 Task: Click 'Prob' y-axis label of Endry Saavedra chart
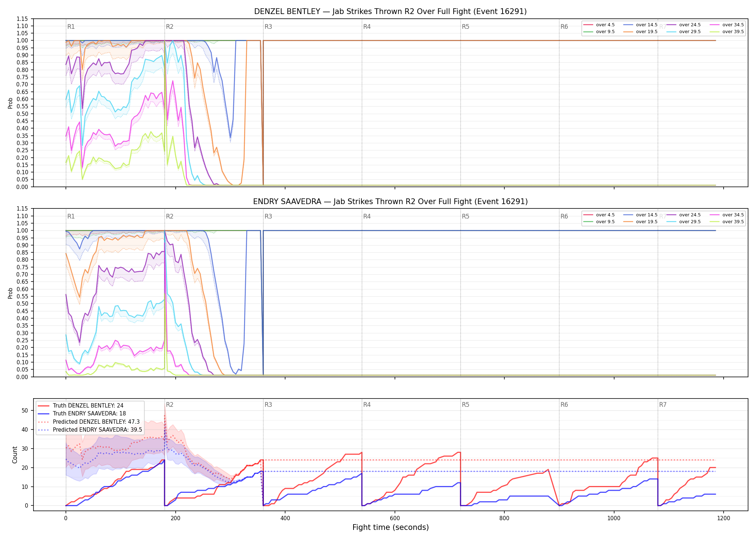[10, 293]
